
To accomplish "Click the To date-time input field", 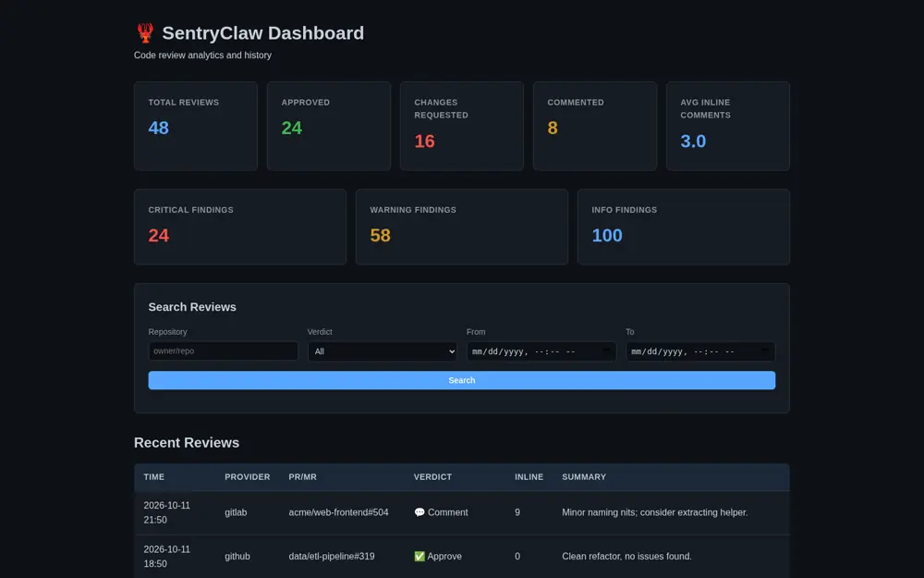I will [x=700, y=351].
